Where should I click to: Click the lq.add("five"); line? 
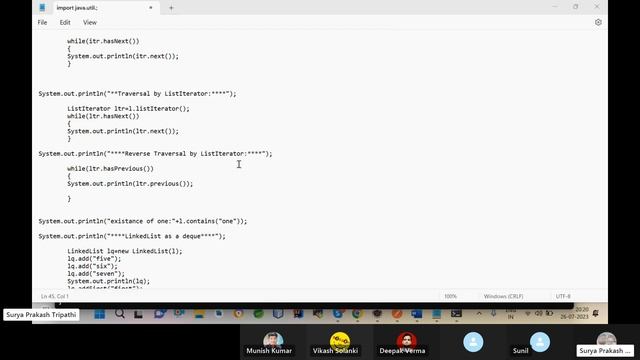click(x=94, y=259)
